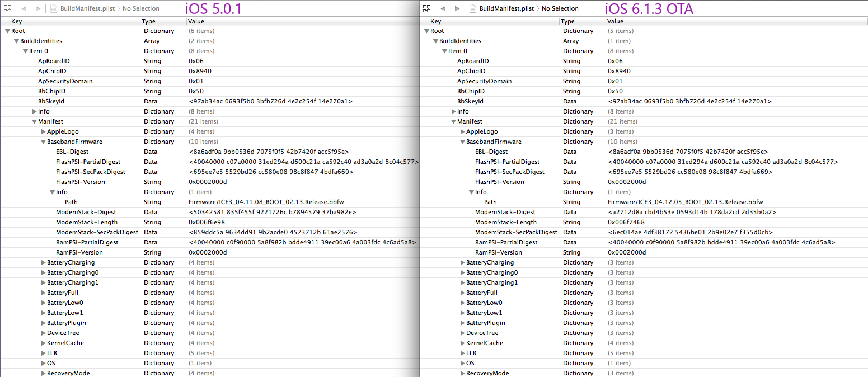Expand AppleLogo dictionary in left pane
Image resolution: width=868 pixels, height=377 pixels.
(43, 131)
